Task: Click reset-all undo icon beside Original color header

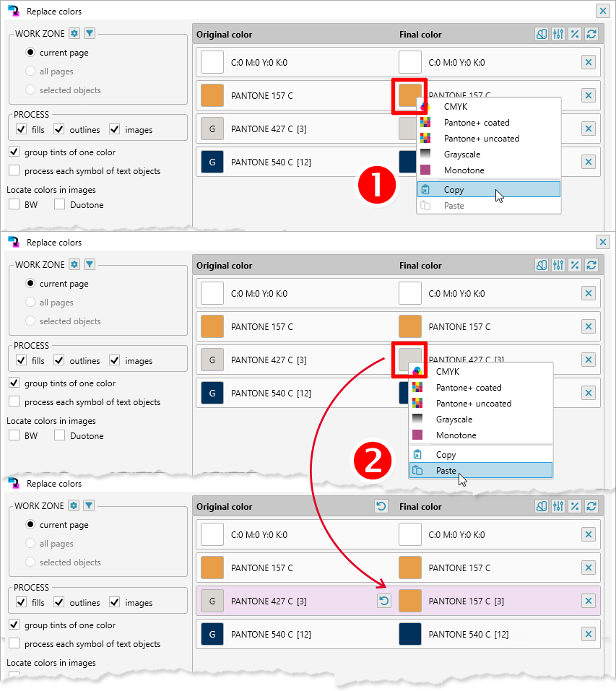Action: (381, 506)
